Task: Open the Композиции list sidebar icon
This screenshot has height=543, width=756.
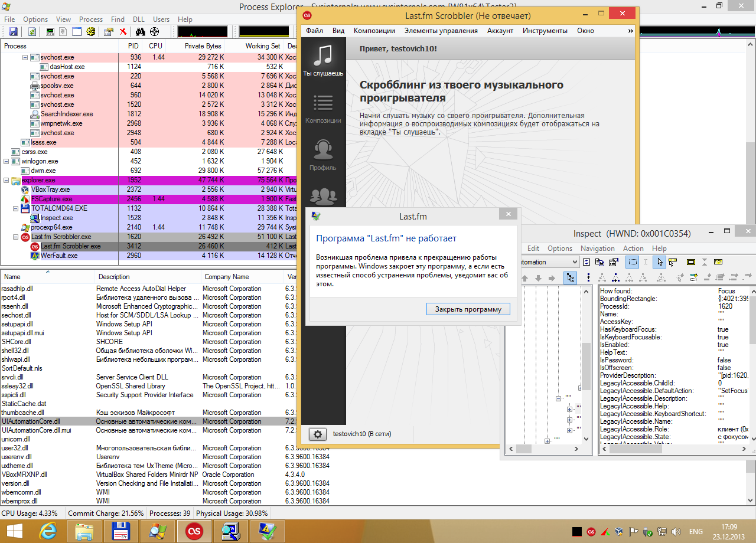Action: tap(322, 108)
